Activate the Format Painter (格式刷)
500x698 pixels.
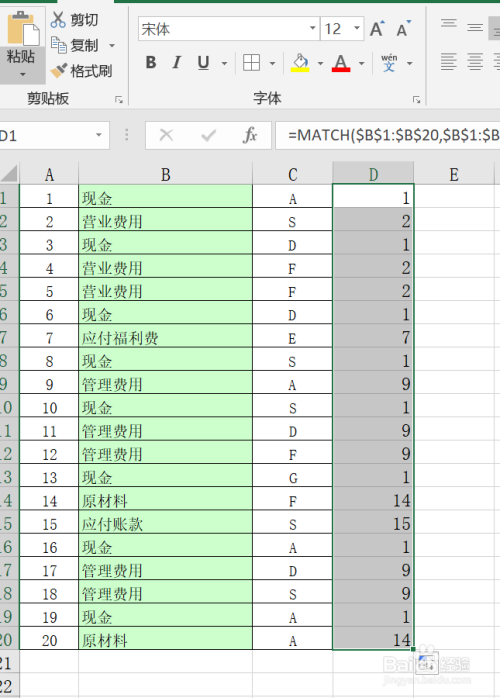[81, 71]
